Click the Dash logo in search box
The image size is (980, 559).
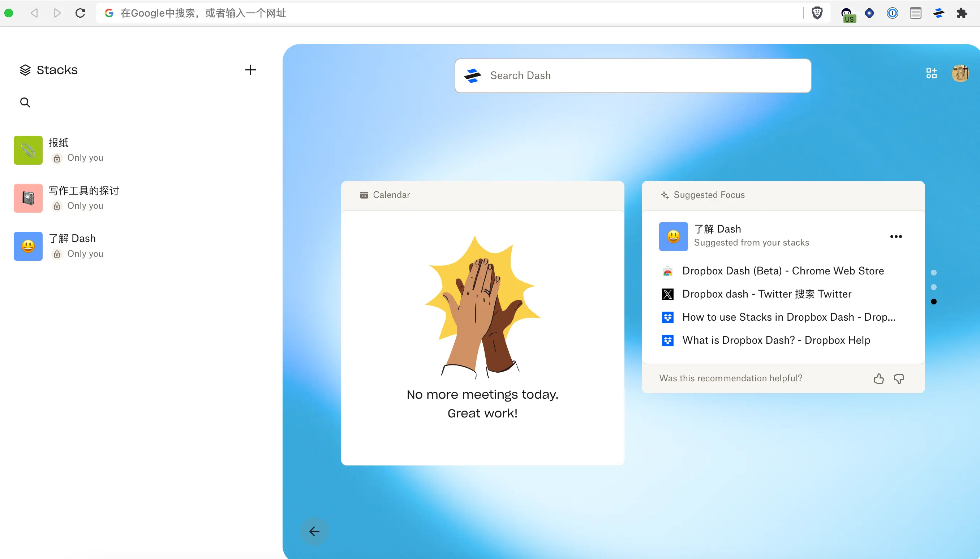point(473,75)
